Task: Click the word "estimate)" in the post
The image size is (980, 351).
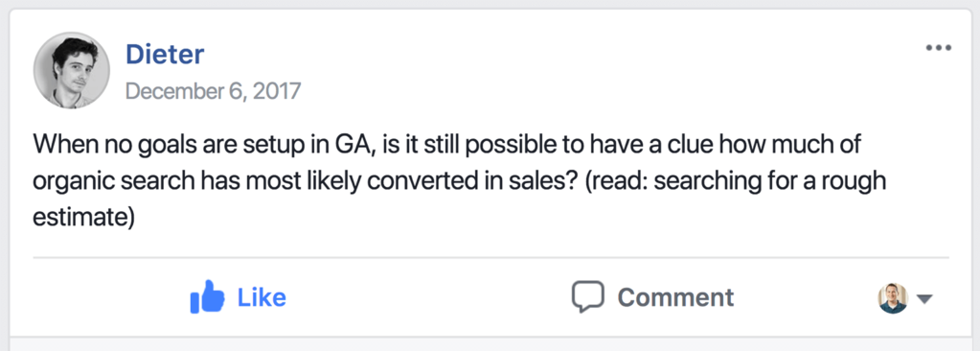Action: click(83, 219)
